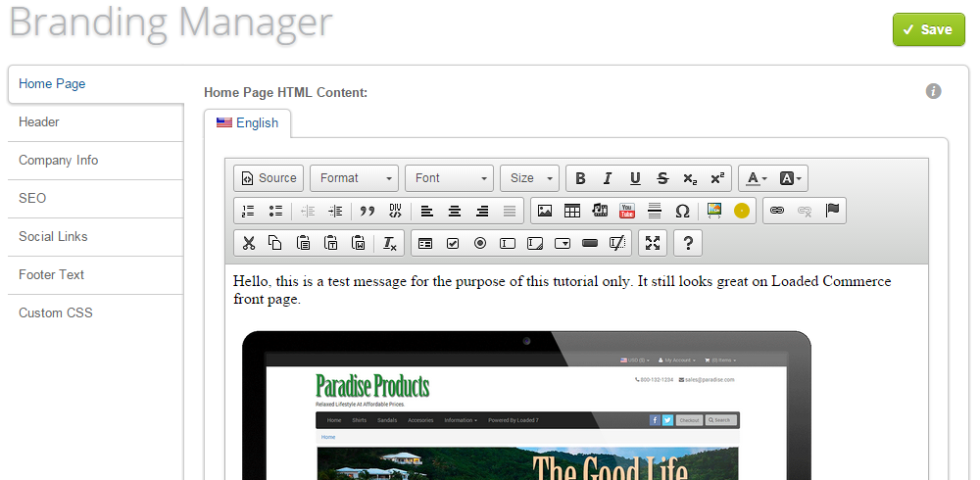Increase indent of the paragraph

click(335, 212)
